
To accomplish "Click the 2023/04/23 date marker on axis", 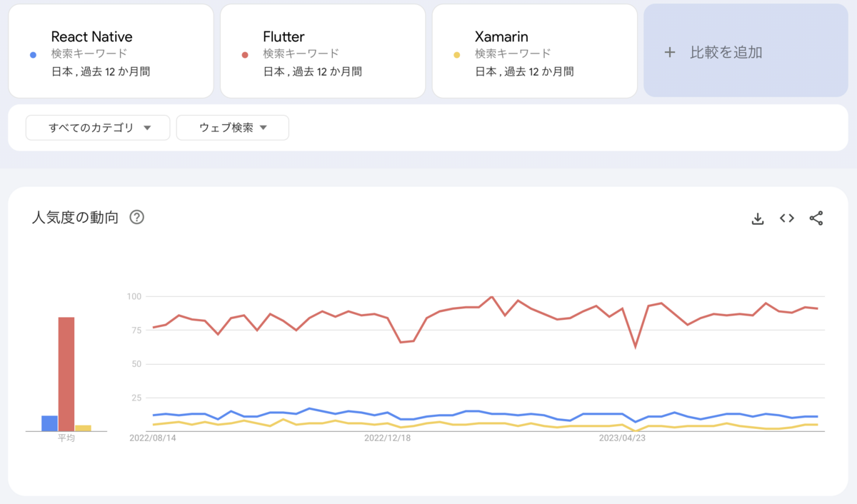I will [x=622, y=438].
